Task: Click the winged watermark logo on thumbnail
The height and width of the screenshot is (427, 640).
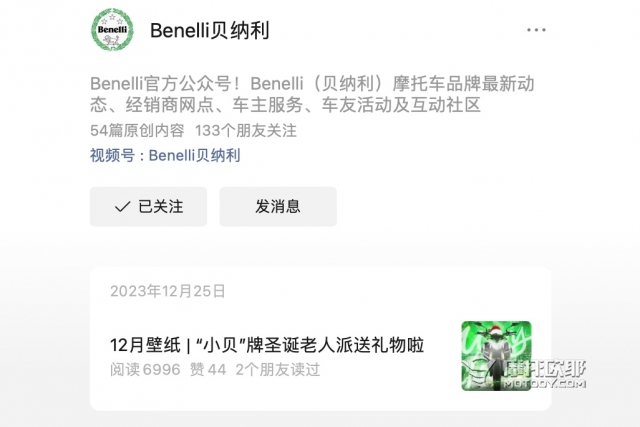Action: point(483,373)
